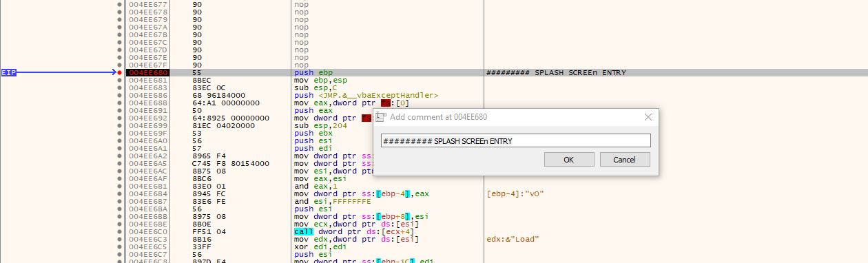Viewport: 868px width, 263px height.
Task: Click the [ebp-4]:"vO" comment
Action: point(515,193)
